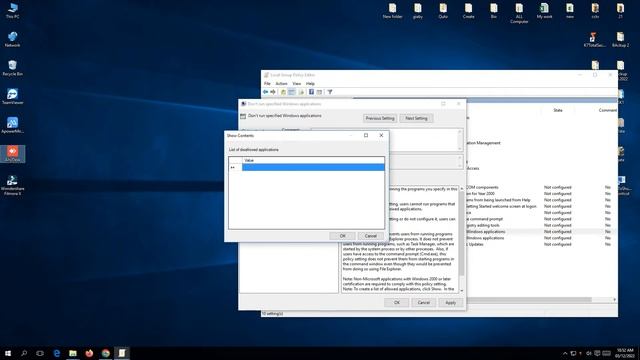Click the Next Setting button
Viewport: 640px width, 360px height.
click(x=416, y=118)
